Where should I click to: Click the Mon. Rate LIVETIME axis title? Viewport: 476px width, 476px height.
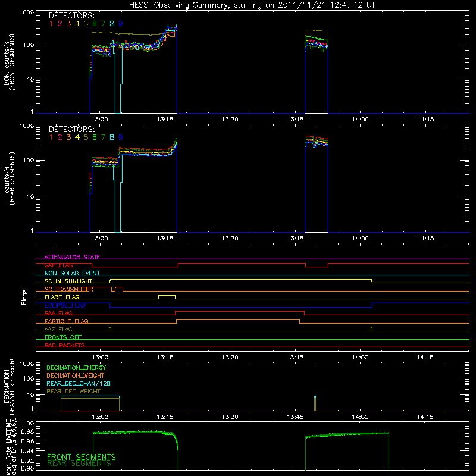pyautogui.click(x=11, y=447)
